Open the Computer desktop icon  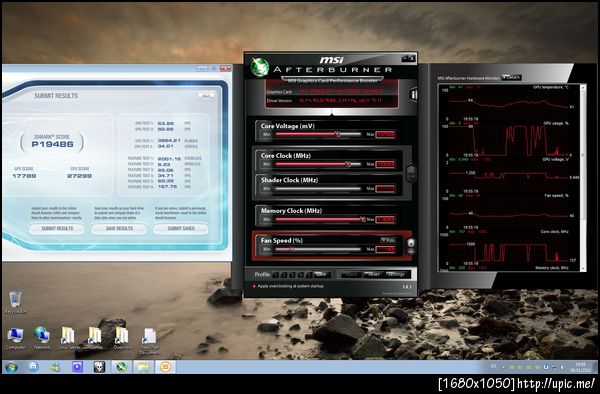(15, 338)
